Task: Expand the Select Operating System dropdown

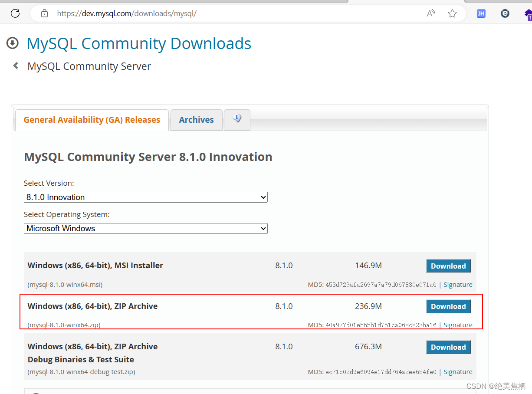Action: pyautogui.click(x=146, y=228)
